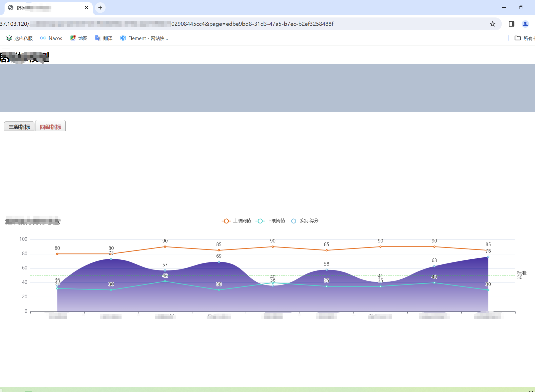Click the 73 score data point
Screen dimensions: 535x392
(x=111, y=259)
